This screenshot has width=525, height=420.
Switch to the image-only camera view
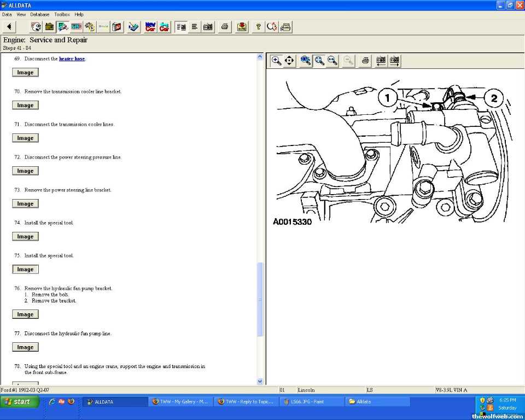(x=208, y=27)
